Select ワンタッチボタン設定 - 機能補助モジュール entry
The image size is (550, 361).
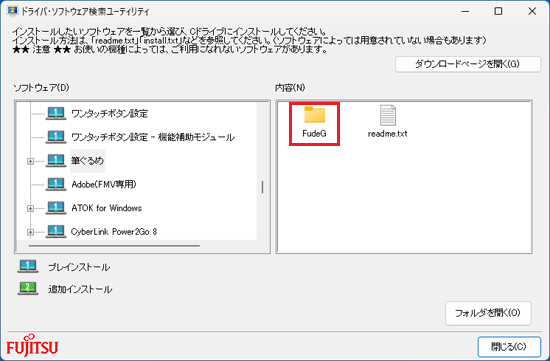tap(153, 137)
